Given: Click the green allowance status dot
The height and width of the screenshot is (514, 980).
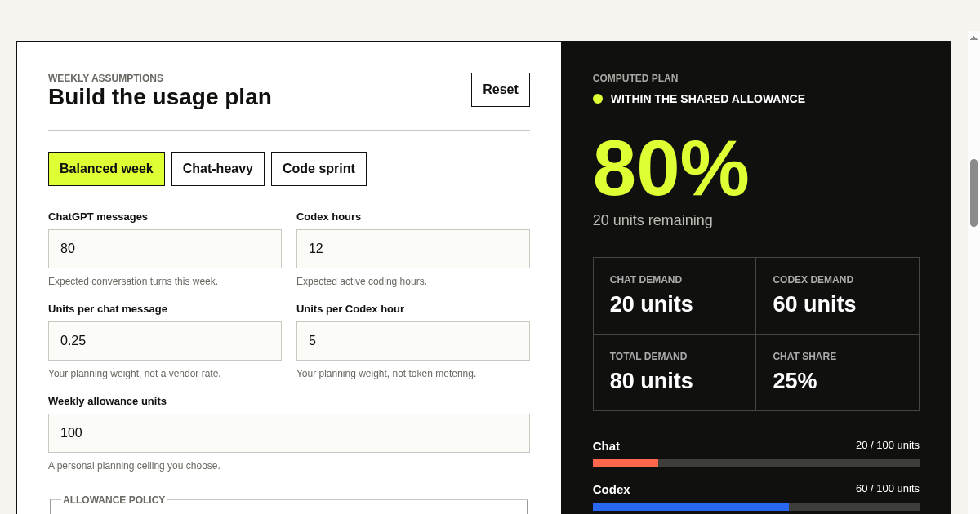Looking at the screenshot, I should tap(598, 99).
